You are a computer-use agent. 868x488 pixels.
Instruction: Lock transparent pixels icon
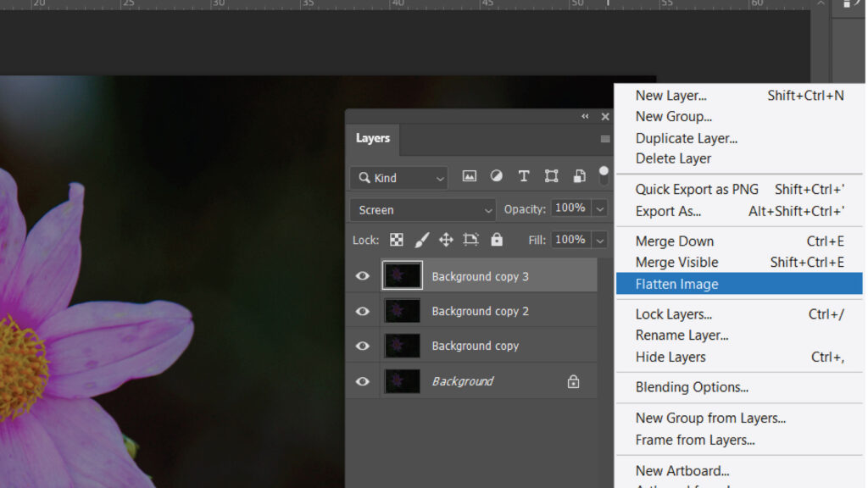[397, 240]
